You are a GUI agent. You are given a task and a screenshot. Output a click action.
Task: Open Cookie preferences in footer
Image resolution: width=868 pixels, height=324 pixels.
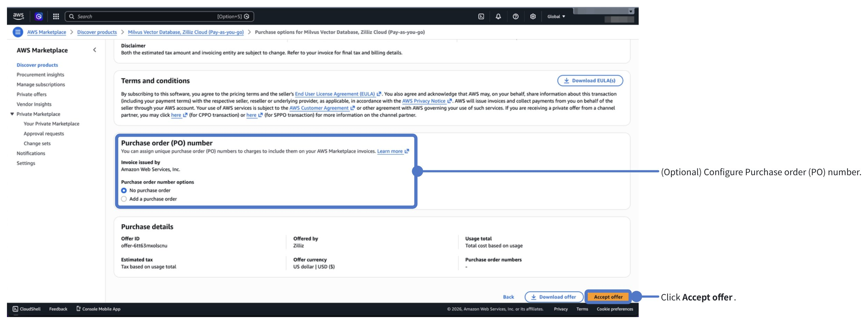pos(615,309)
